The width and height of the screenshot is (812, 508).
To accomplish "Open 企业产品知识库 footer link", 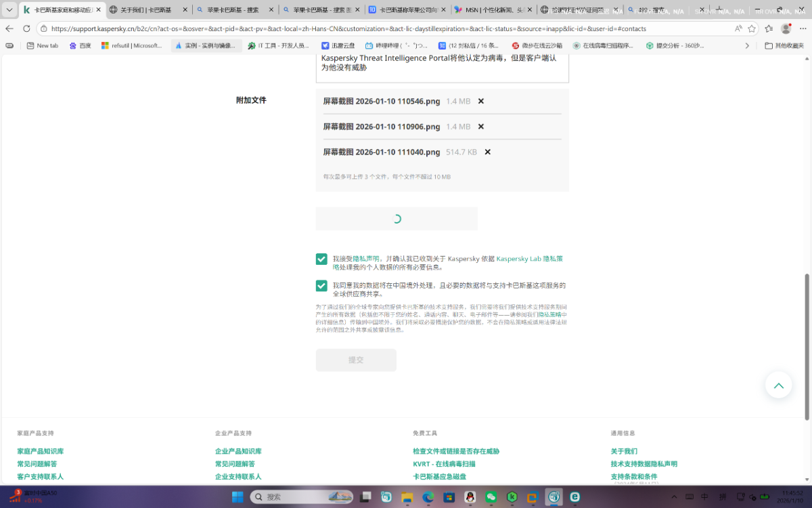I will click(238, 451).
